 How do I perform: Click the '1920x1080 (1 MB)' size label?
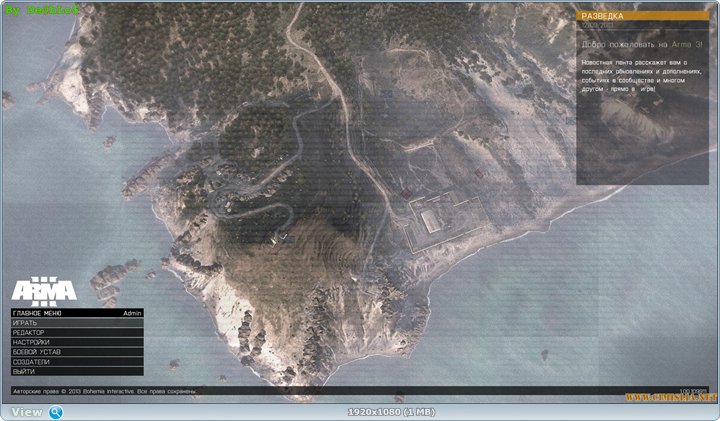(391, 412)
